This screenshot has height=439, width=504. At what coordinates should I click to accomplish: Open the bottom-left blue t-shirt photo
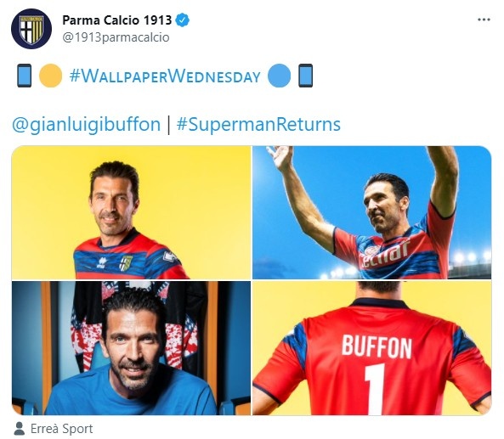(131, 348)
